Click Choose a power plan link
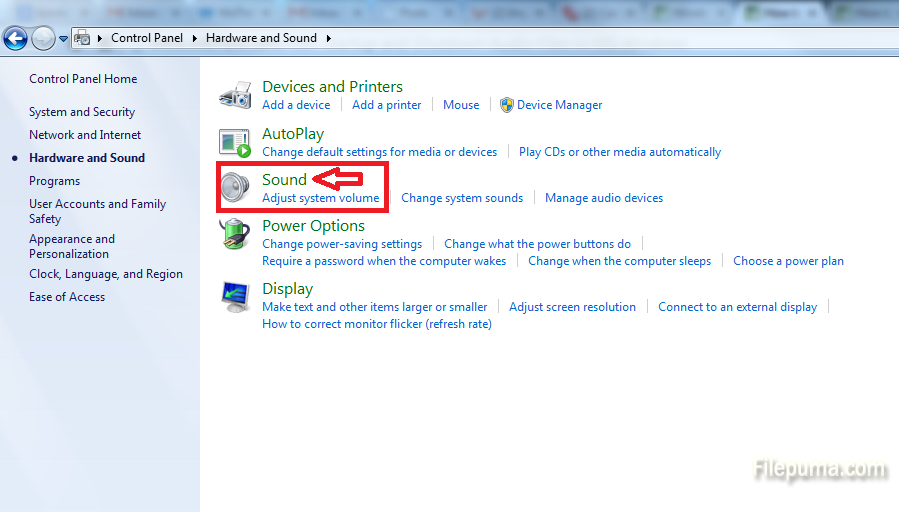This screenshot has width=899, height=512. [x=788, y=261]
